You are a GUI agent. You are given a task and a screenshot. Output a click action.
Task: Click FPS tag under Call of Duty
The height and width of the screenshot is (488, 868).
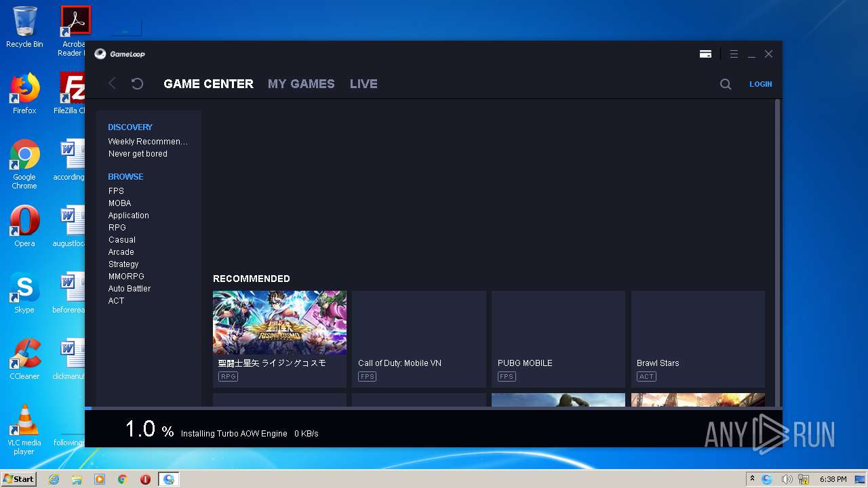pos(367,377)
